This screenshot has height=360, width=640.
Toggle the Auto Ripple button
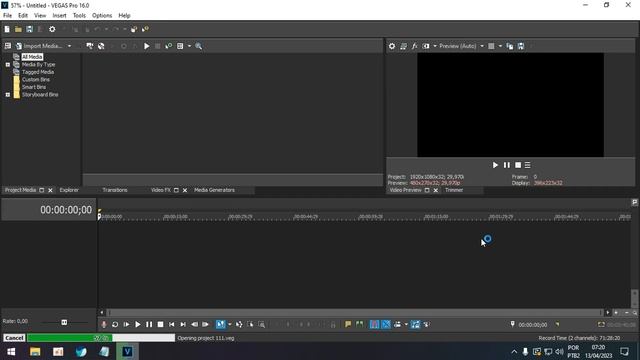[x=397, y=324]
